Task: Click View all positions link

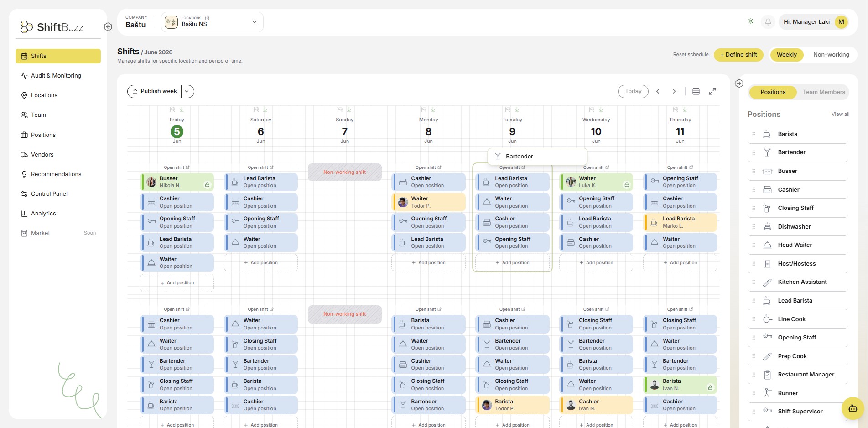Action: point(840,115)
